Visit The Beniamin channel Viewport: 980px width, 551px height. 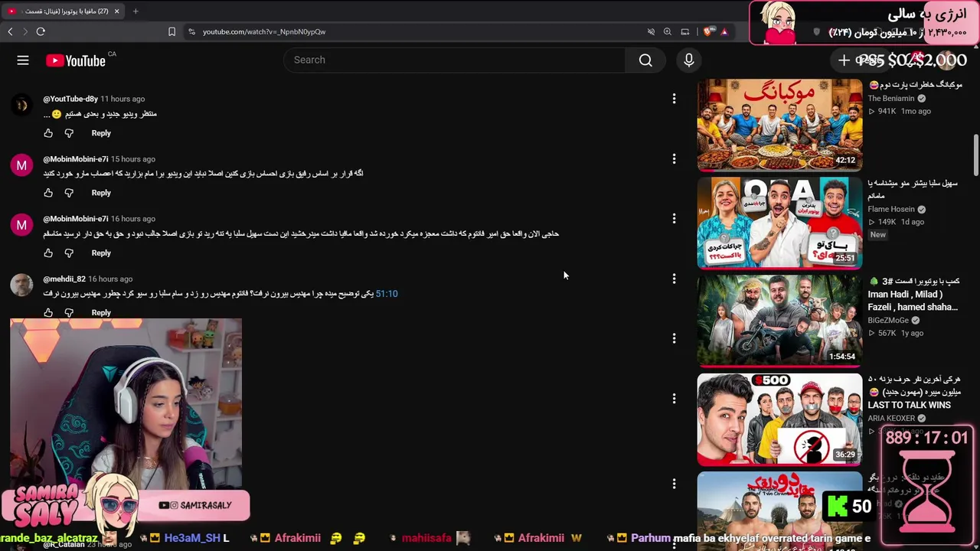click(x=891, y=99)
